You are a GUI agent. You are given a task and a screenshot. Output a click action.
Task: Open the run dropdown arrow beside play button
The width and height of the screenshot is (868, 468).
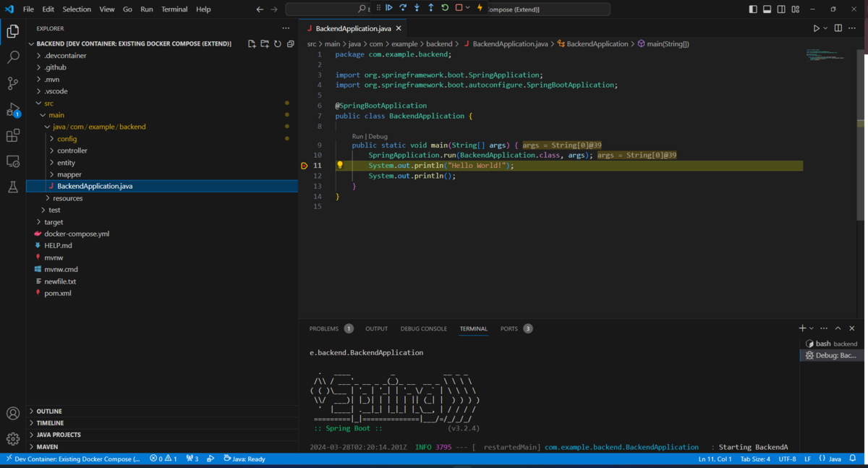pyautogui.click(x=825, y=28)
